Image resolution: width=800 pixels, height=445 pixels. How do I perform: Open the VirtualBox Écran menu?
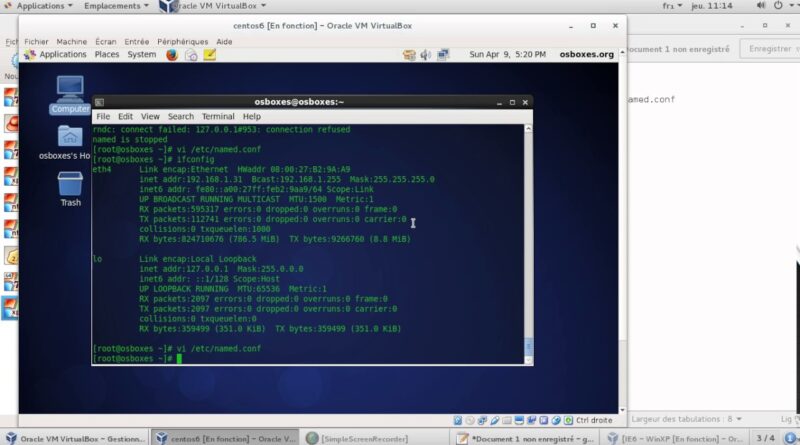(x=106, y=41)
